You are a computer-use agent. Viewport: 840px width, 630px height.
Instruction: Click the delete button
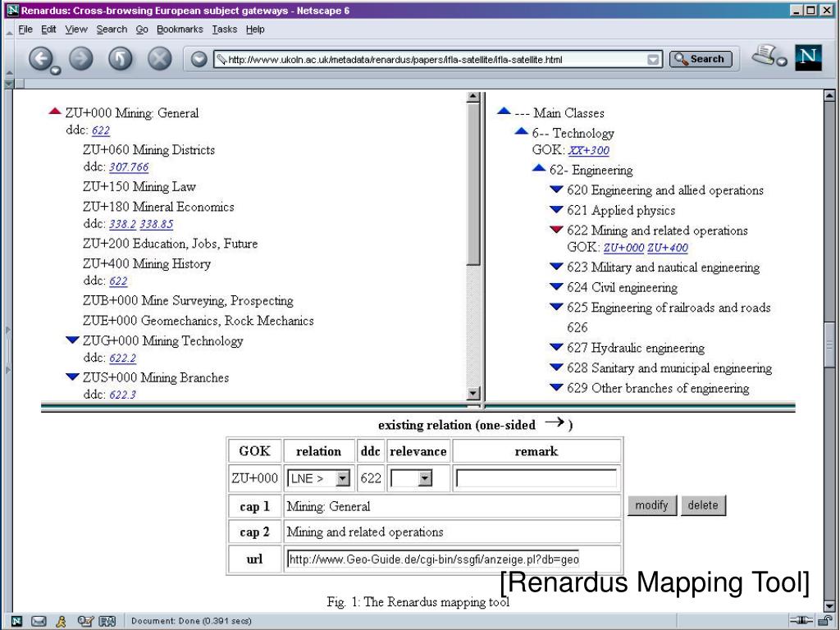point(703,505)
